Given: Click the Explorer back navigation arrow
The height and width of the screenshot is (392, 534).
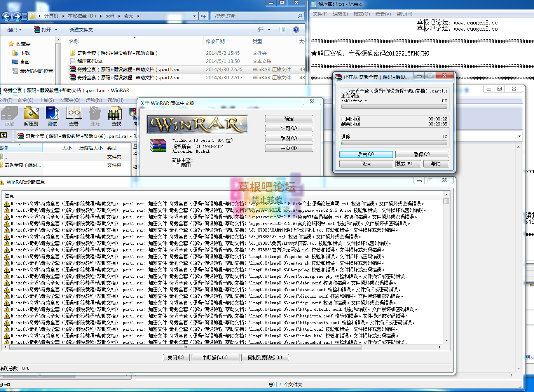Looking at the screenshot, I should tap(7, 16).
